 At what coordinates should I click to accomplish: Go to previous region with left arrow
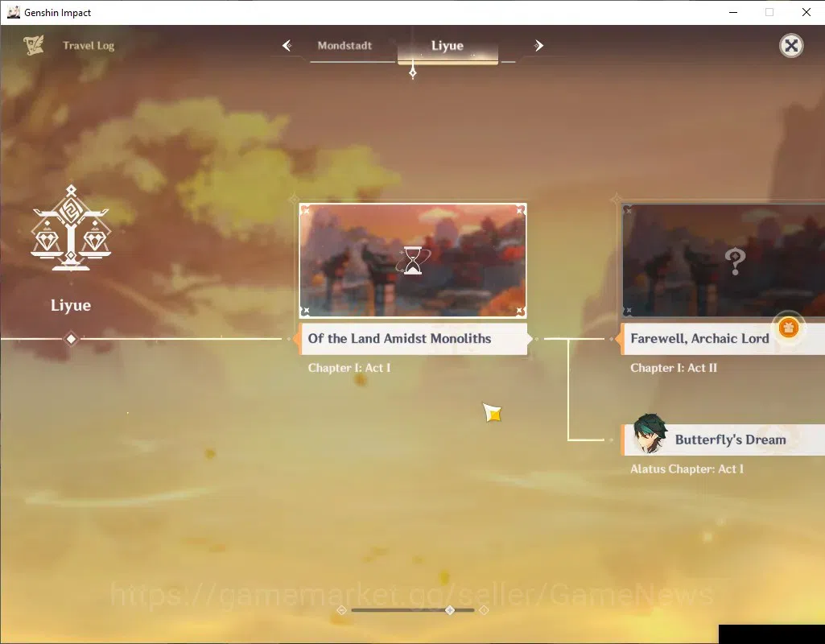287,46
